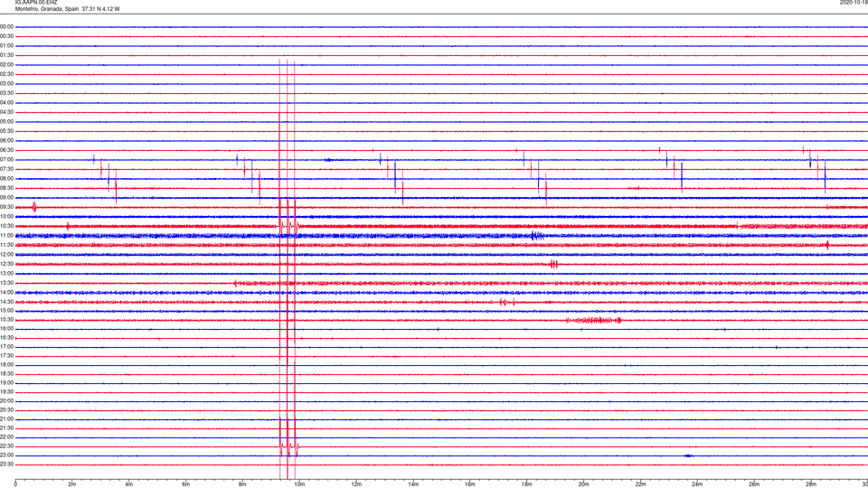Select the 14:30 trace time label
Screen dimensions: 868x488
(x=6, y=302)
